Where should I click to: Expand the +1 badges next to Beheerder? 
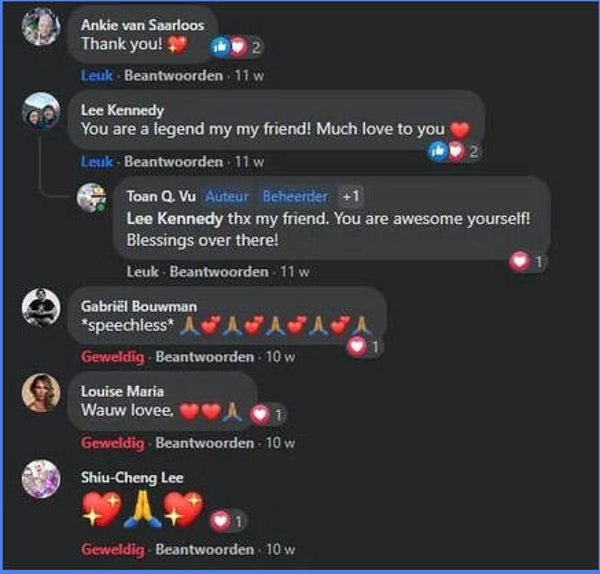[x=351, y=196]
